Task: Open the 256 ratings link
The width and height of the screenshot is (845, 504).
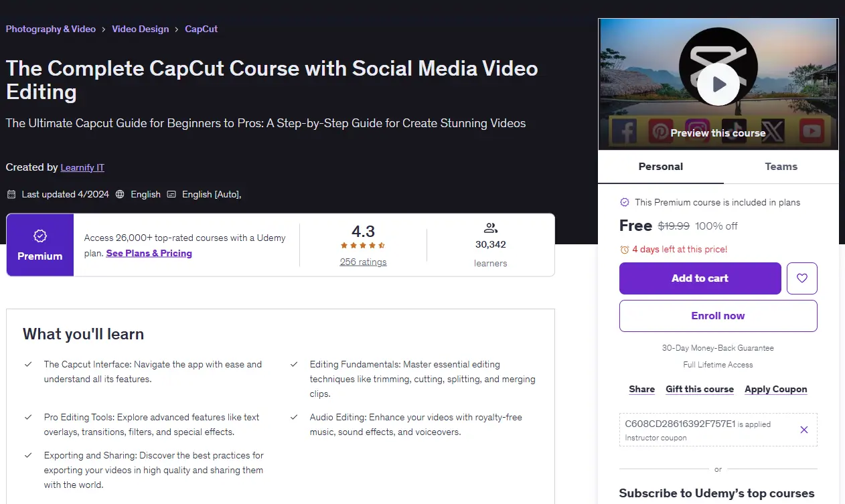Action: (363, 262)
